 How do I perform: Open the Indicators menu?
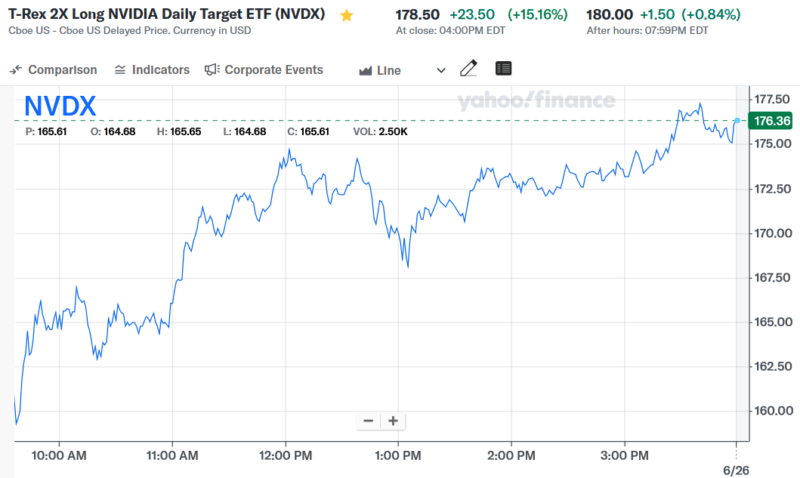(x=152, y=70)
